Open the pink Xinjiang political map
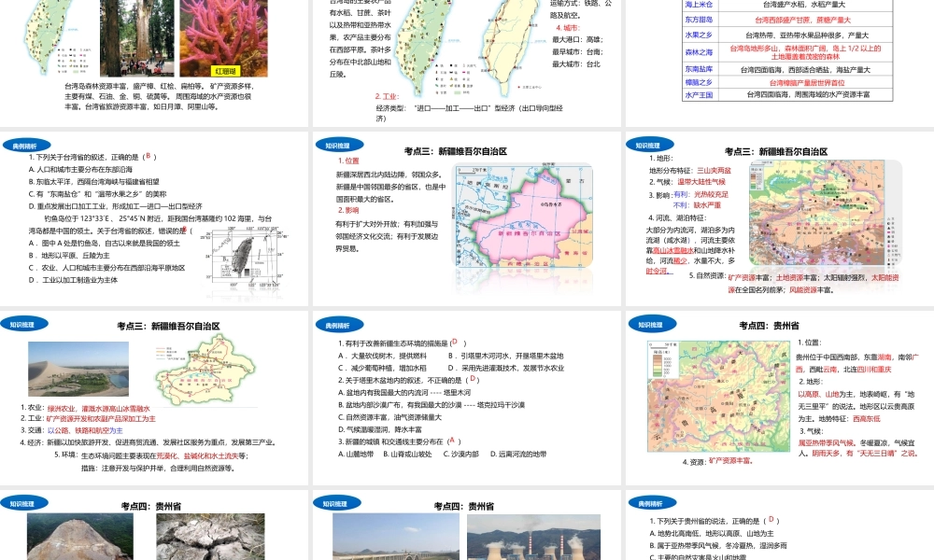This screenshot has width=934, height=560. click(x=524, y=217)
